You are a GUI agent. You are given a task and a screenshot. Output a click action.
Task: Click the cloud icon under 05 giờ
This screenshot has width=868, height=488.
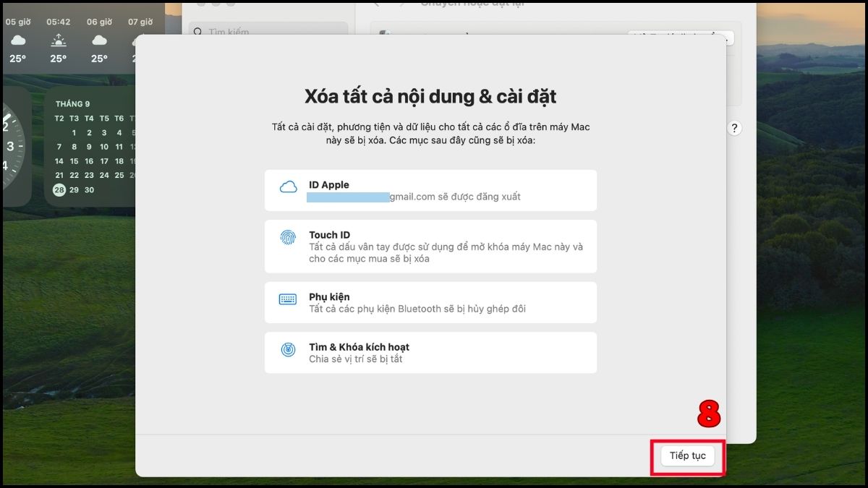(x=18, y=40)
